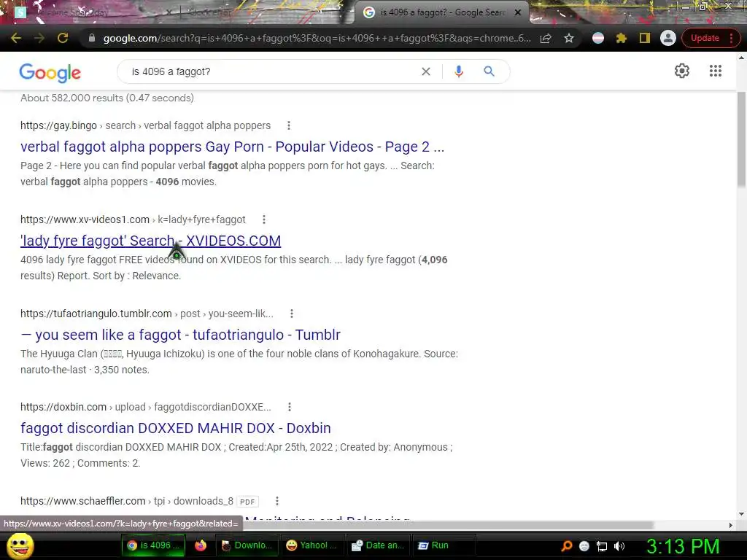
Task: Open the gay.bingo result's three-dot menu
Action: [289, 125]
